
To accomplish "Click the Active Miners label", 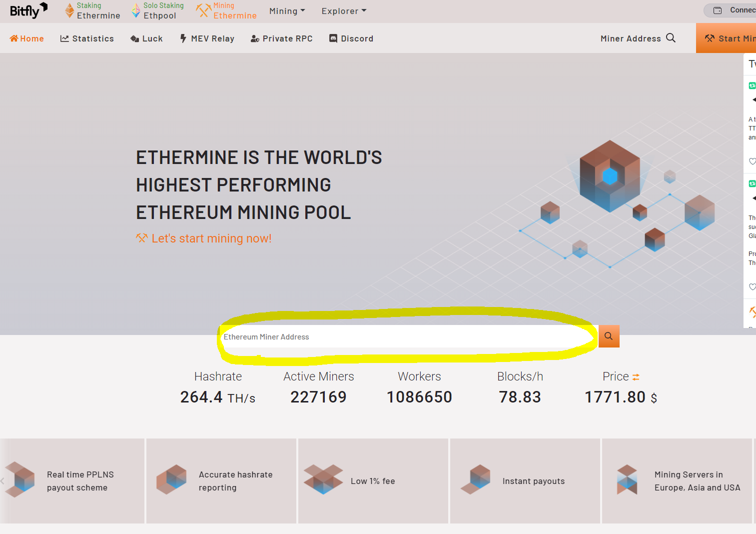I will pos(319,376).
